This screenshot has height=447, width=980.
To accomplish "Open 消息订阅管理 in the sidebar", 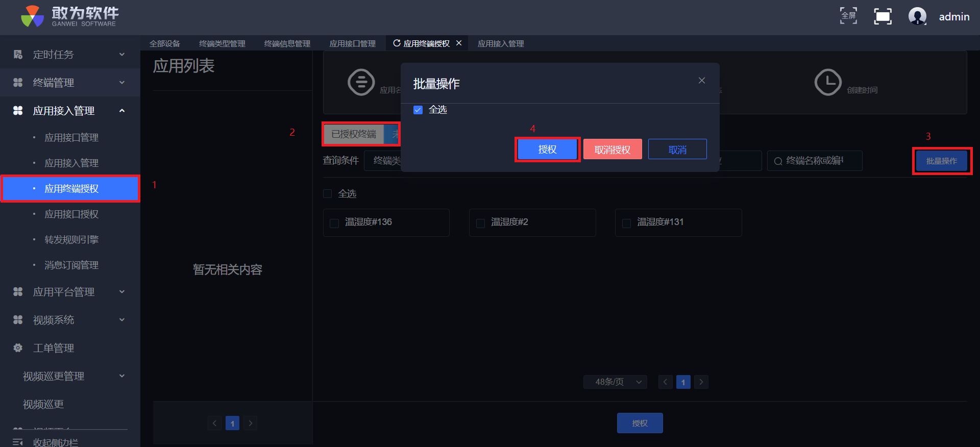I will [70, 265].
